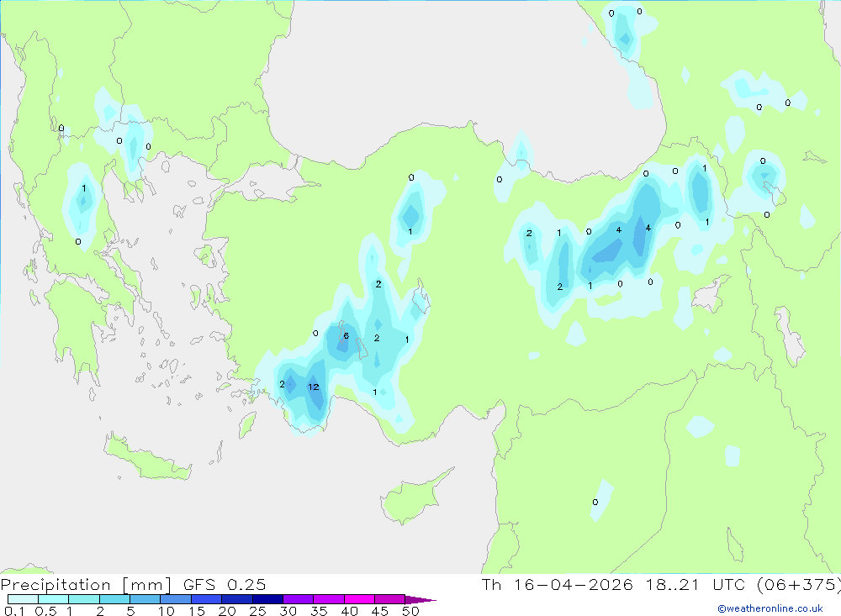Click the legend tick label '20'
841x616 pixels.
tap(227, 611)
